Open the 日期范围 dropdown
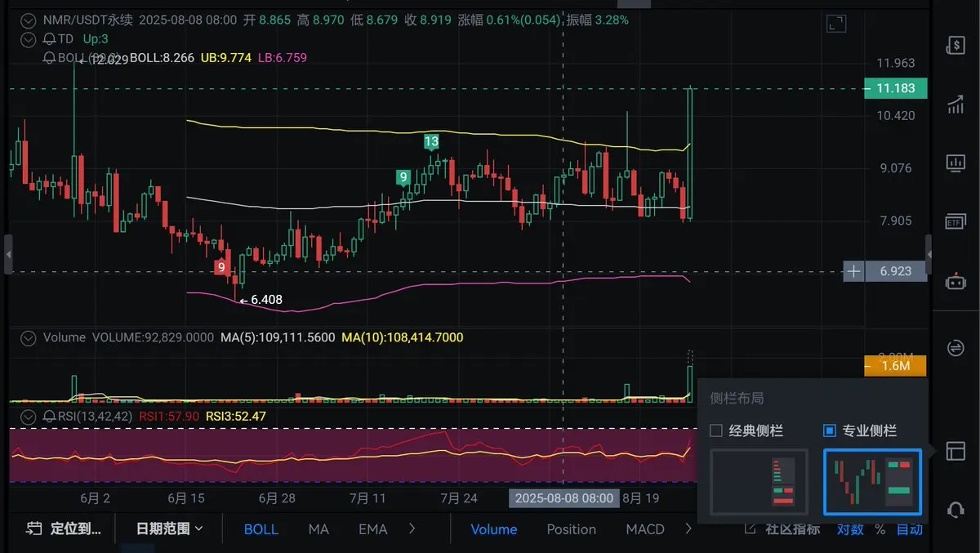The image size is (980, 553). (169, 528)
